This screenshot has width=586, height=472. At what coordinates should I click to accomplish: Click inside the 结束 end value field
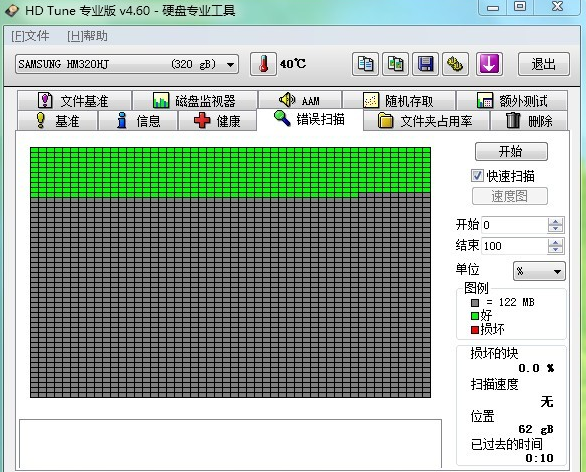[x=514, y=246]
